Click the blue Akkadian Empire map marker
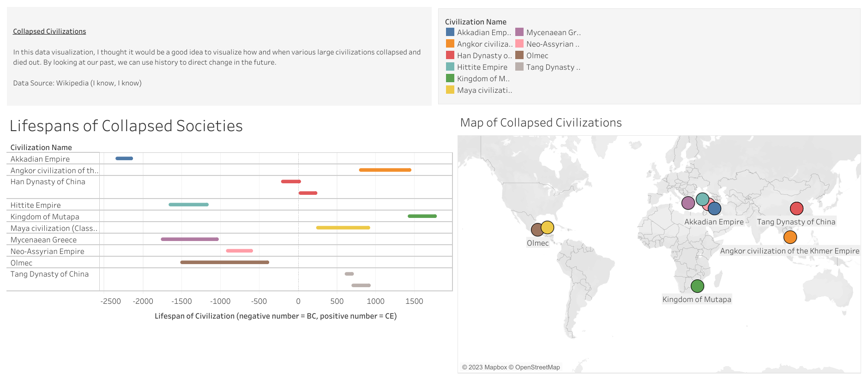This screenshot has width=868, height=380. point(715,209)
